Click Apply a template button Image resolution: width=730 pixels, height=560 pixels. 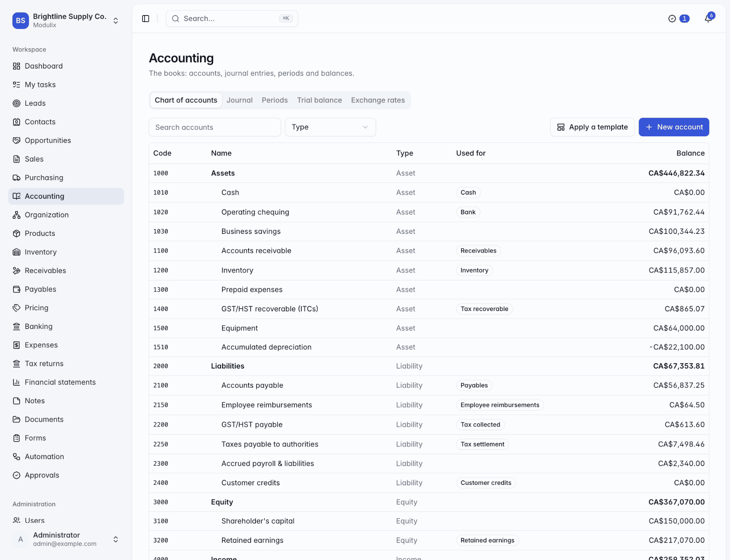pyautogui.click(x=592, y=127)
